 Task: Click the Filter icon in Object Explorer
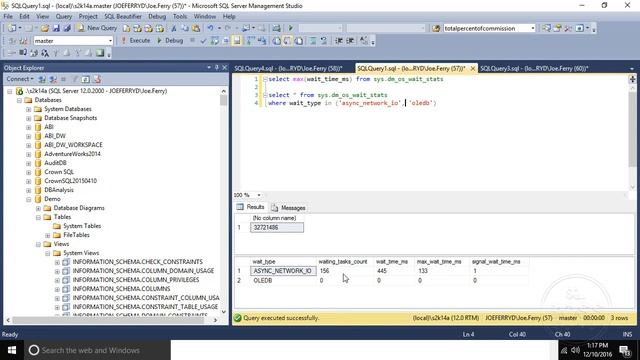pos(75,79)
